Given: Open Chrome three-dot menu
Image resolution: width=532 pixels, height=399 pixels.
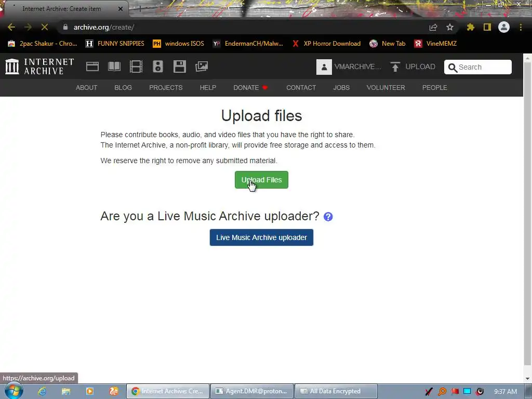Looking at the screenshot, I should [521, 27].
